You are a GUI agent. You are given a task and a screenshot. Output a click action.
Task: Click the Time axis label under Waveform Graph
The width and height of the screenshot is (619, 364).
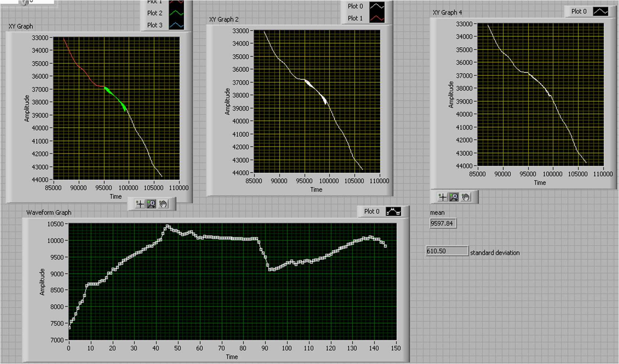232,357
